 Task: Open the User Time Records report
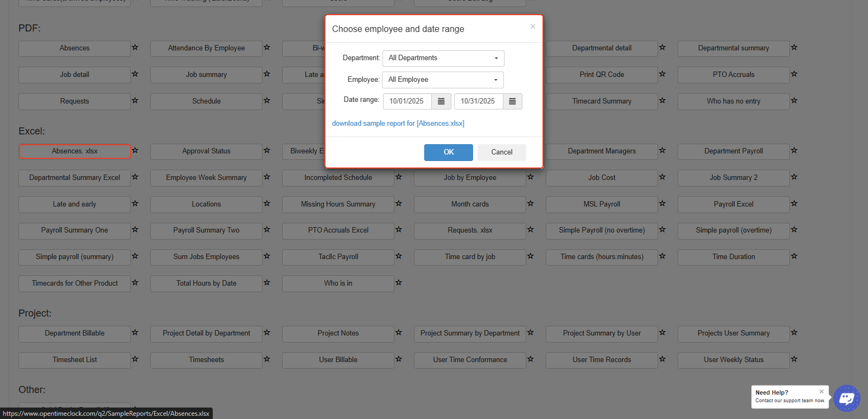pyautogui.click(x=602, y=360)
